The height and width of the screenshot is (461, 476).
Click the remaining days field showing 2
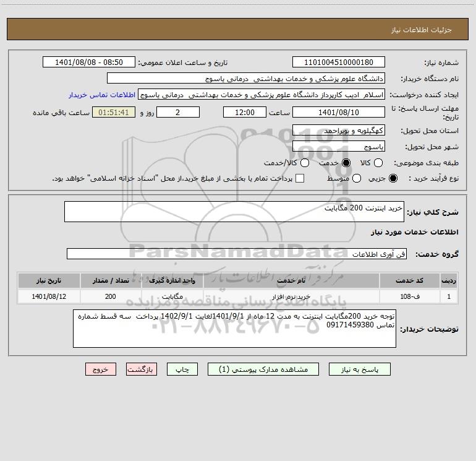178,112
